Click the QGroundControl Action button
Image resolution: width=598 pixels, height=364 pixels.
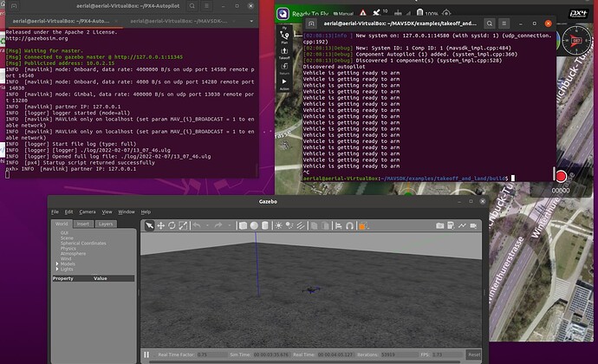click(284, 84)
